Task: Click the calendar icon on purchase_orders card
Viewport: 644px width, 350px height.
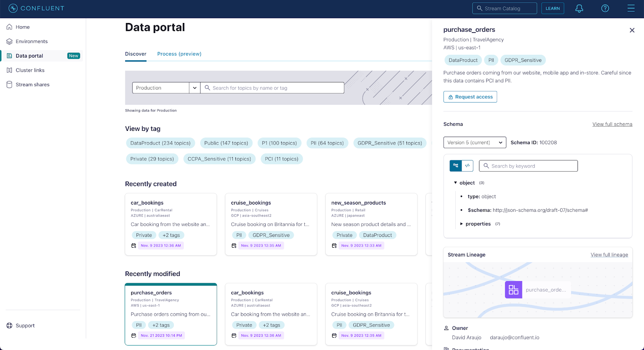Action: pyautogui.click(x=134, y=336)
